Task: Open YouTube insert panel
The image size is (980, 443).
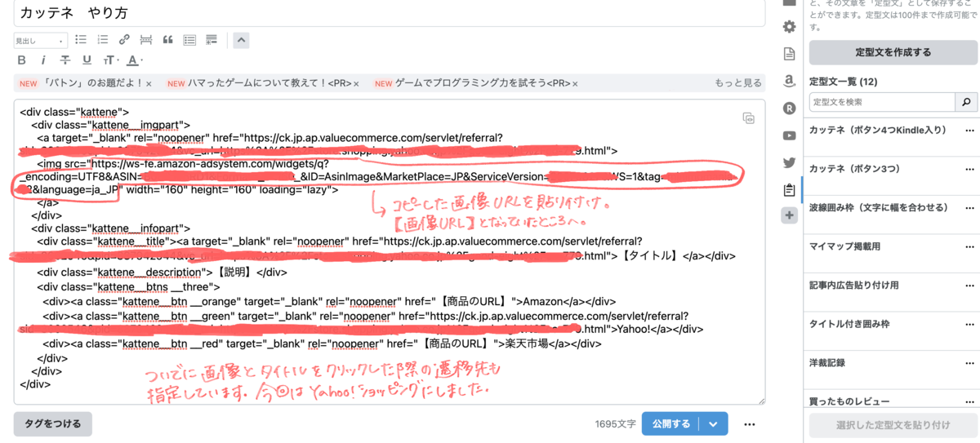Action: (789, 135)
